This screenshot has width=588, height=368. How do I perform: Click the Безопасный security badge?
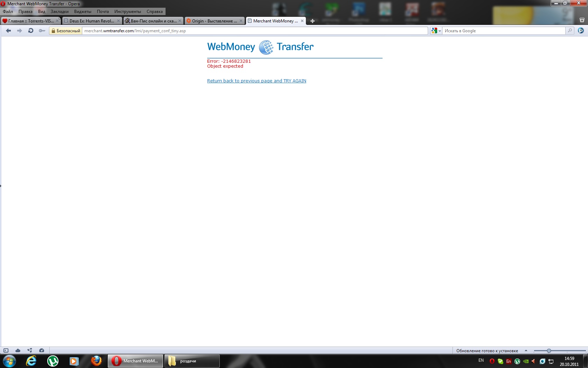click(66, 31)
